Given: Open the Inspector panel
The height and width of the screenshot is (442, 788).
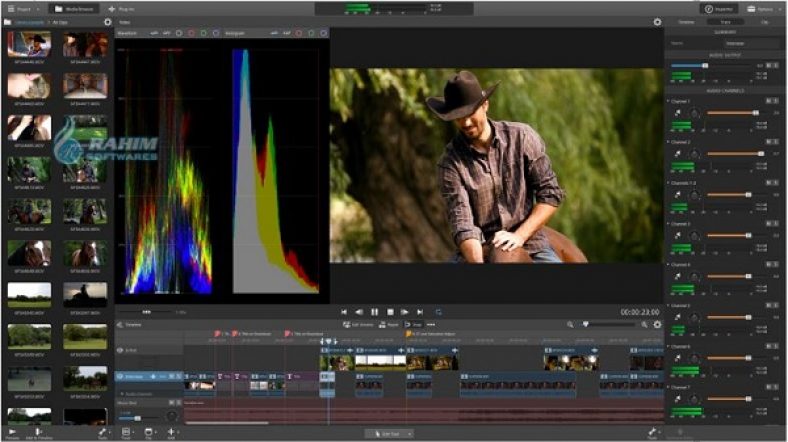Looking at the screenshot, I should (720, 8).
